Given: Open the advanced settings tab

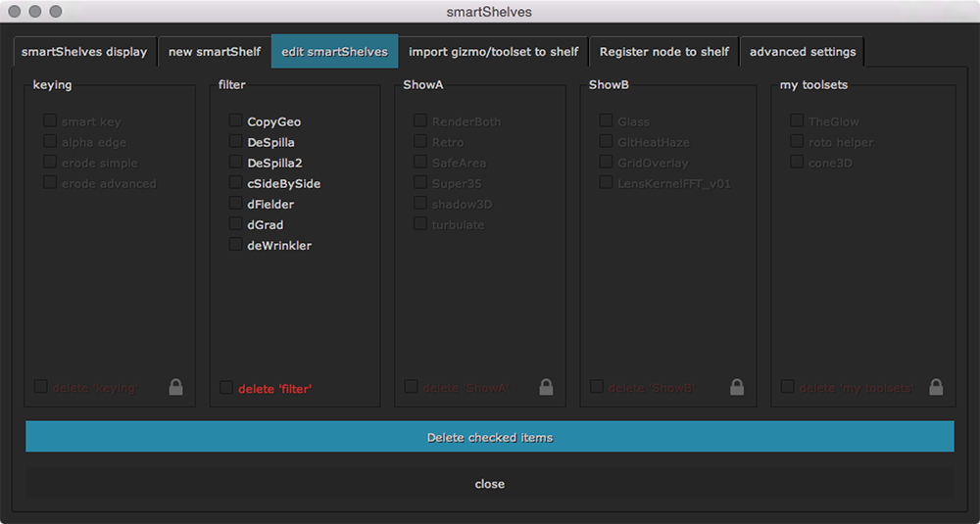Looking at the screenshot, I should tap(802, 52).
